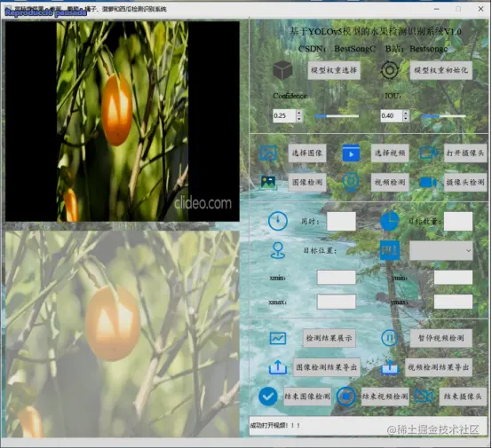Click the blue checkmark end-image icon
The height and width of the screenshot is (448, 492).
click(x=268, y=397)
